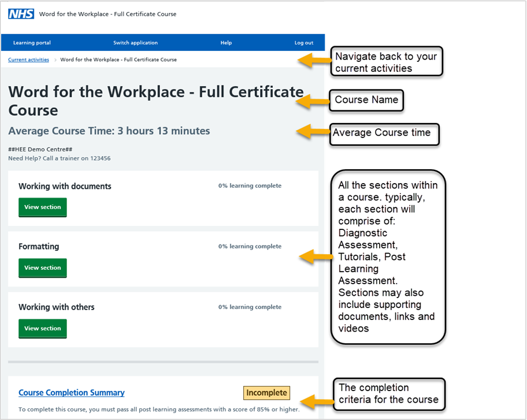Click the Incomplete status badge
Image resolution: width=527 pixels, height=420 pixels.
click(x=266, y=393)
